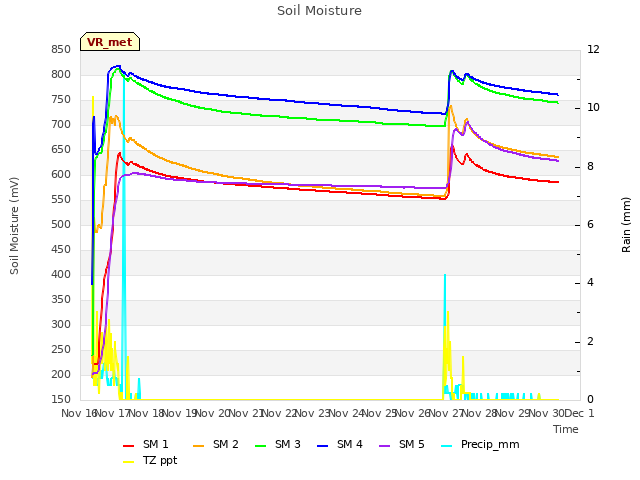Screen dimensions: 640x480
Task: Click the Soil Moisture (mV) axis label
Action: pos(14,226)
